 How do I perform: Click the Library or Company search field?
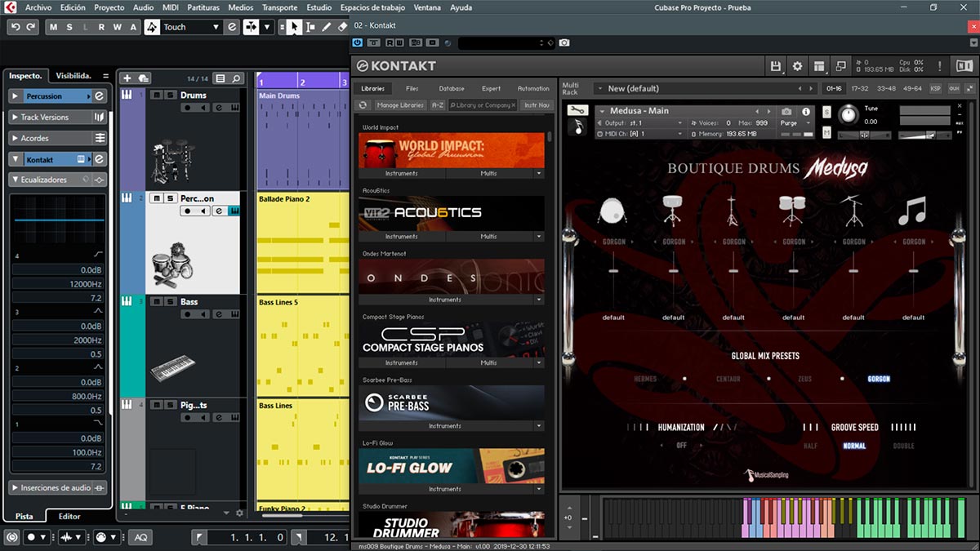point(483,104)
